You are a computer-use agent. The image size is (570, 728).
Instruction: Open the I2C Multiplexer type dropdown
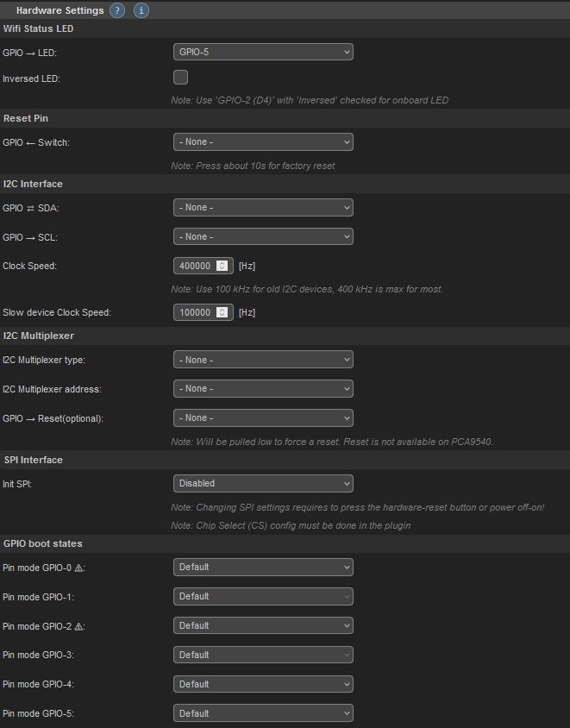pos(263,360)
